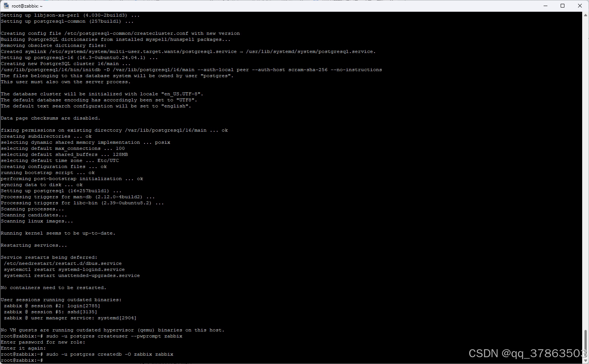Image resolution: width=589 pixels, height=364 pixels.
Task: Click 'selecting default max_connections ... 100'
Action: [63, 148]
